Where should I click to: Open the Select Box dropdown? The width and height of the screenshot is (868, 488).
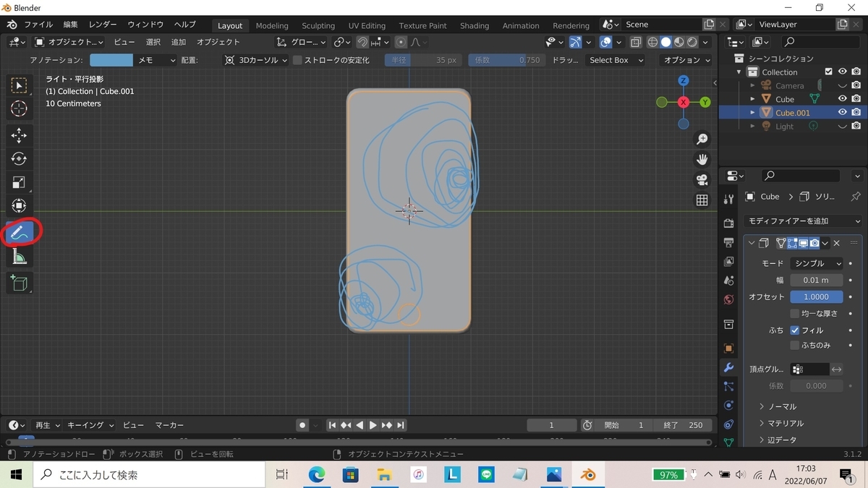[x=615, y=60]
